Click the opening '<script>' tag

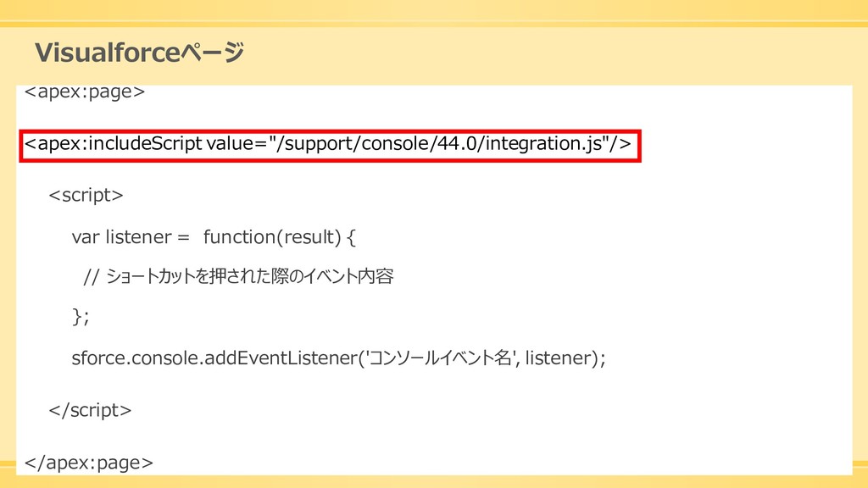tap(86, 196)
